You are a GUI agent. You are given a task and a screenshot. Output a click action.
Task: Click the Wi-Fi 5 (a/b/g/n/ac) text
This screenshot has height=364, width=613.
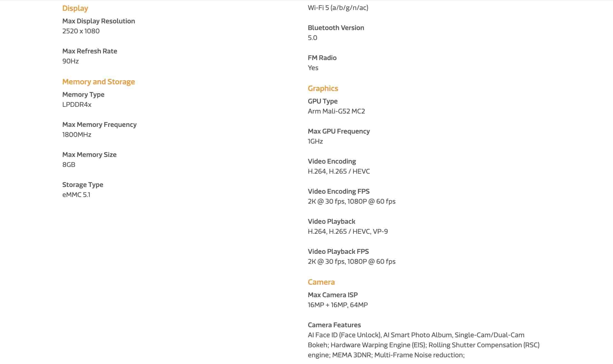point(338,8)
